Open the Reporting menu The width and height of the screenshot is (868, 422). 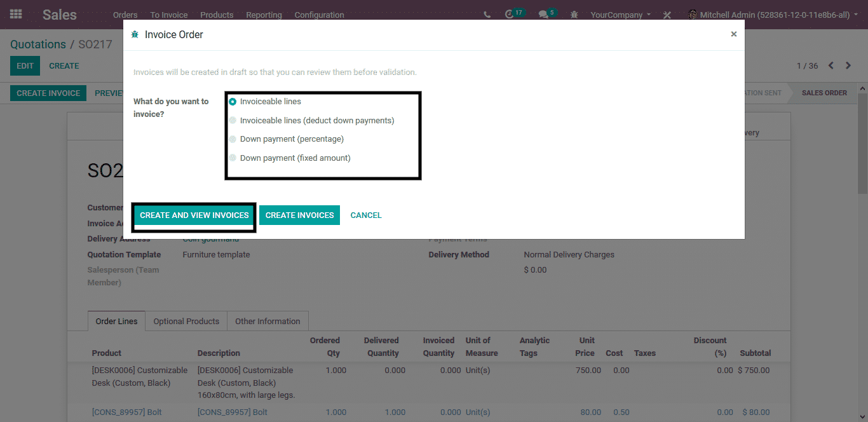tap(264, 15)
